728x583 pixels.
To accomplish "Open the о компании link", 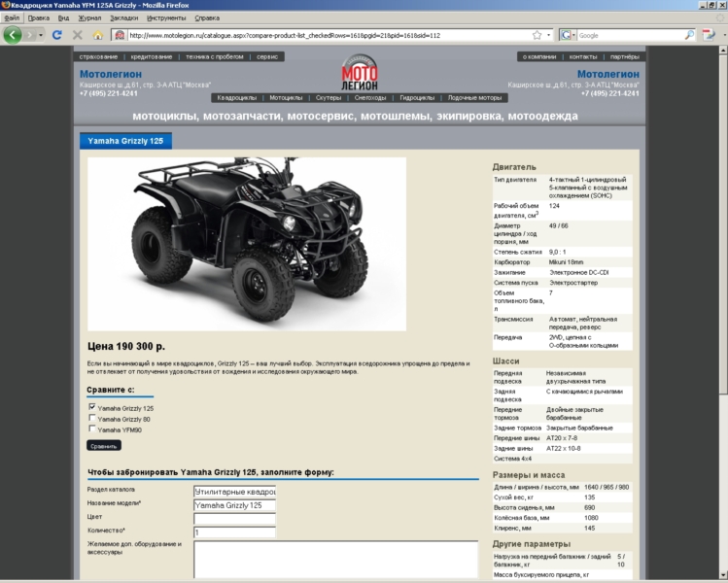I will 539,56.
